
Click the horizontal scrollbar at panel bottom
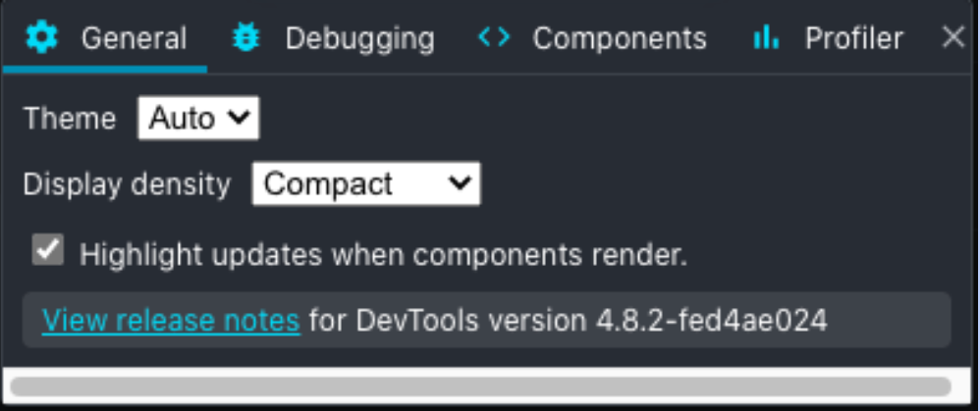[x=480, y=386]
